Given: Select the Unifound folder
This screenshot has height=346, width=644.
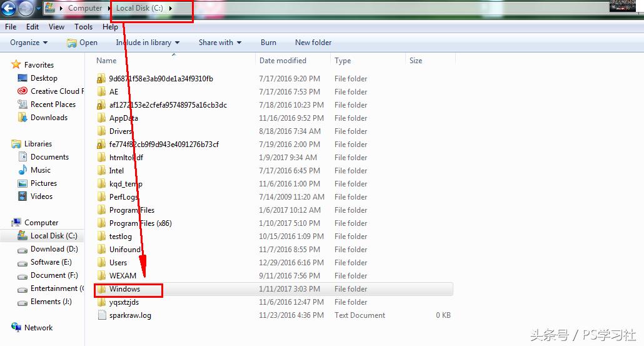Looking at the screenshot, I should coord(124,250).
